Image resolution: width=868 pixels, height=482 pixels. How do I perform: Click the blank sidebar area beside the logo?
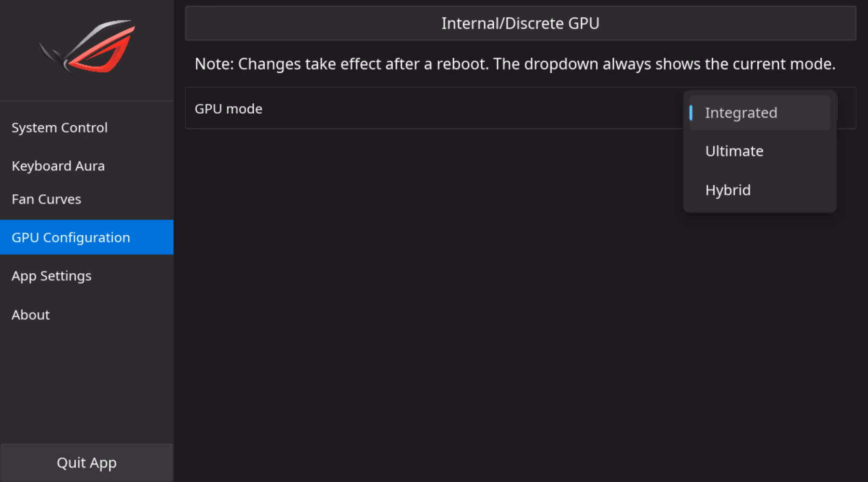tap(154, 72)
